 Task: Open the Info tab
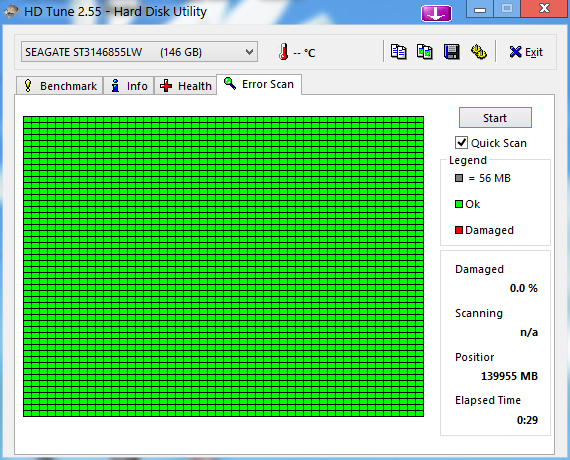(129, 86)
